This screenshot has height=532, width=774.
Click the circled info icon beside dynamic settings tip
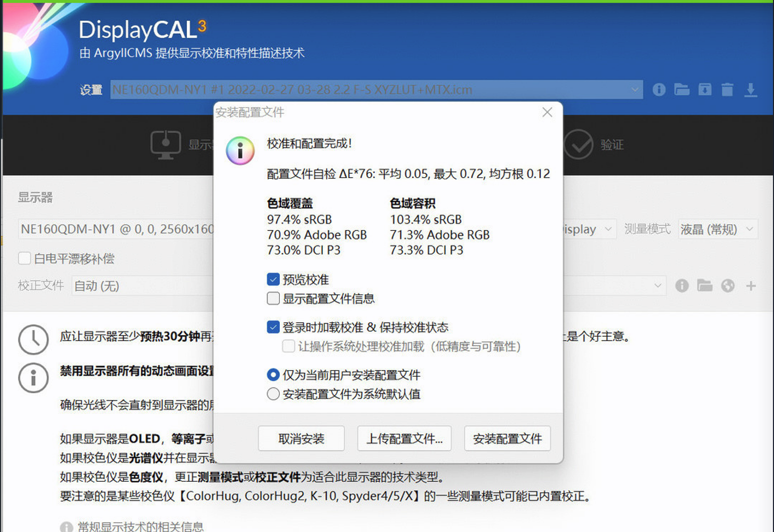tap(33, 378)
